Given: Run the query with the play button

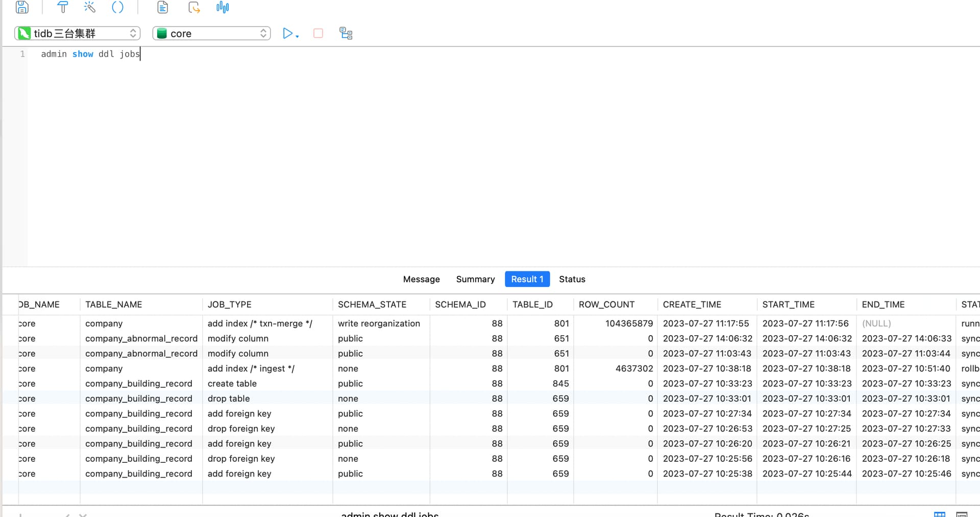Looking at the screenshot, I should (x=287, y=33).
